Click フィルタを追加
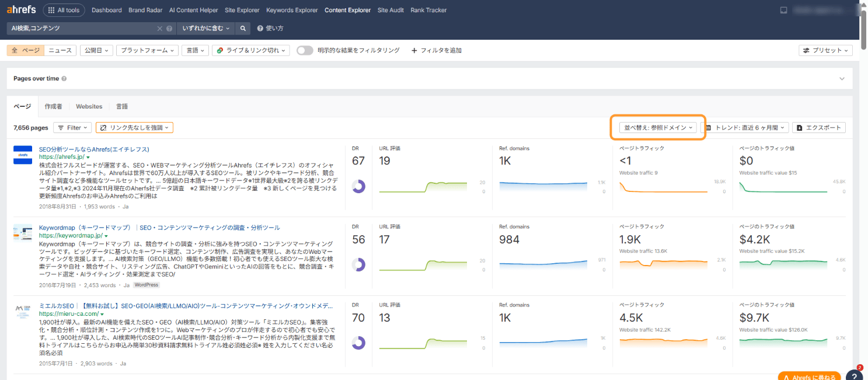This screenshot has width=868, height=380. pyautogui.click(x=437, y=50)
